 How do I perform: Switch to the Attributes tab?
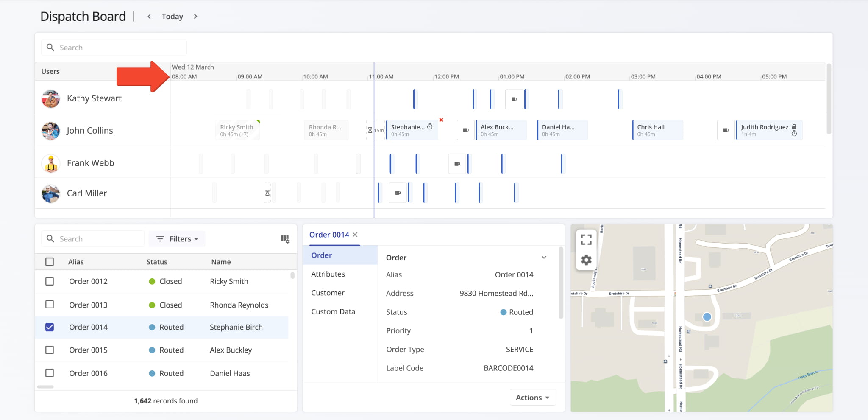point(328,274)
